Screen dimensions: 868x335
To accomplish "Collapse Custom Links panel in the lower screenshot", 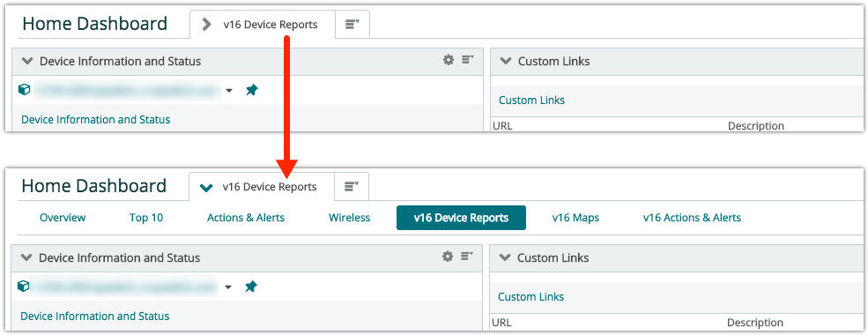I will [504, 257].
